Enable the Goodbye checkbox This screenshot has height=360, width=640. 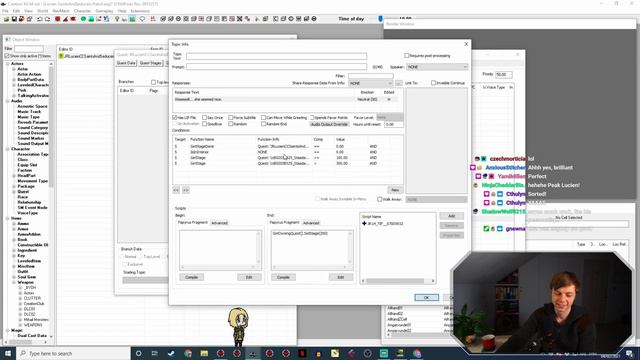click(204, 124)
